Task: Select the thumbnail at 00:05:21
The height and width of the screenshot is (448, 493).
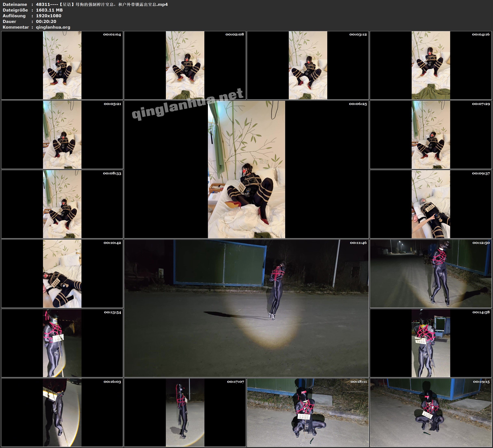Action: [62, 134]
